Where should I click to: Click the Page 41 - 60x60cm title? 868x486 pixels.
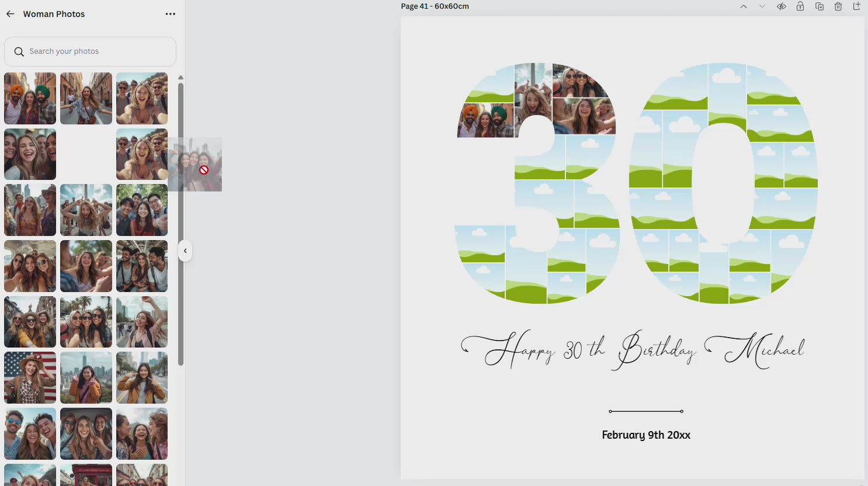(x=435, y=6)
